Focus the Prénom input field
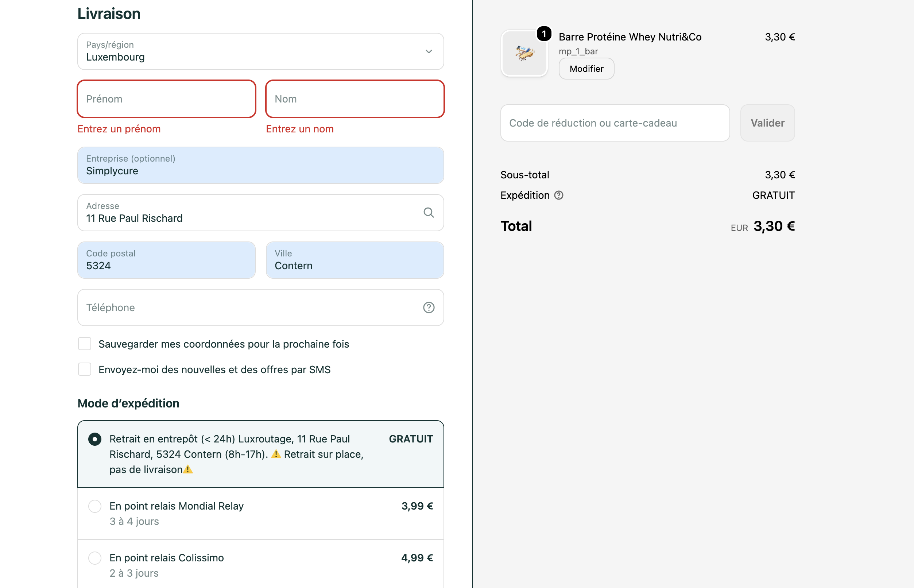 tap(166, 99)
